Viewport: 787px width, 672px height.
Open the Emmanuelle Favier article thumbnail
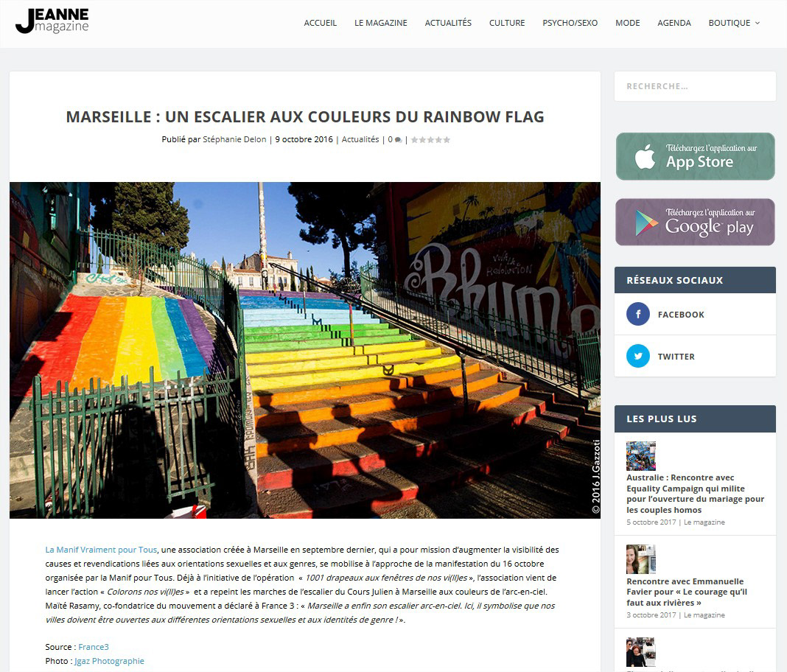click(x=641, y=559)
